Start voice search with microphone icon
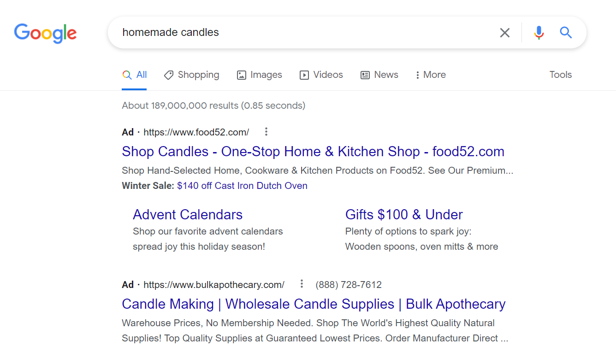 point(539,33)
